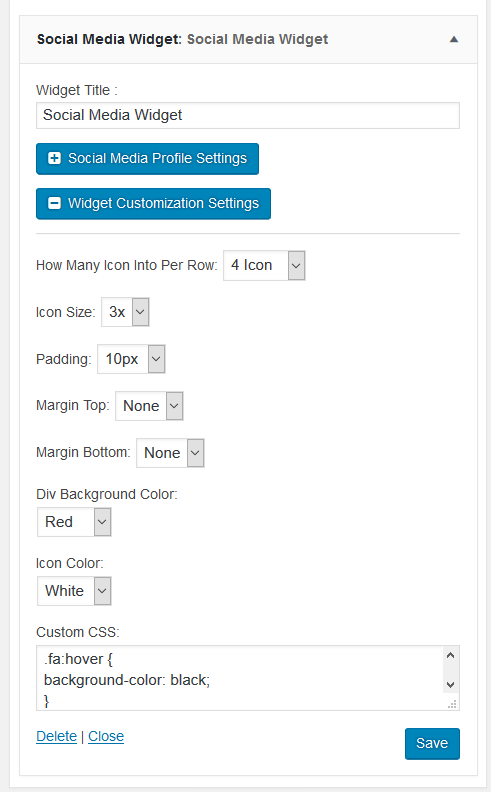This screenshot has width=491, height=792.
Task: Click the Custom CSS textarea resize handle
Action: (x=452, y=704)
